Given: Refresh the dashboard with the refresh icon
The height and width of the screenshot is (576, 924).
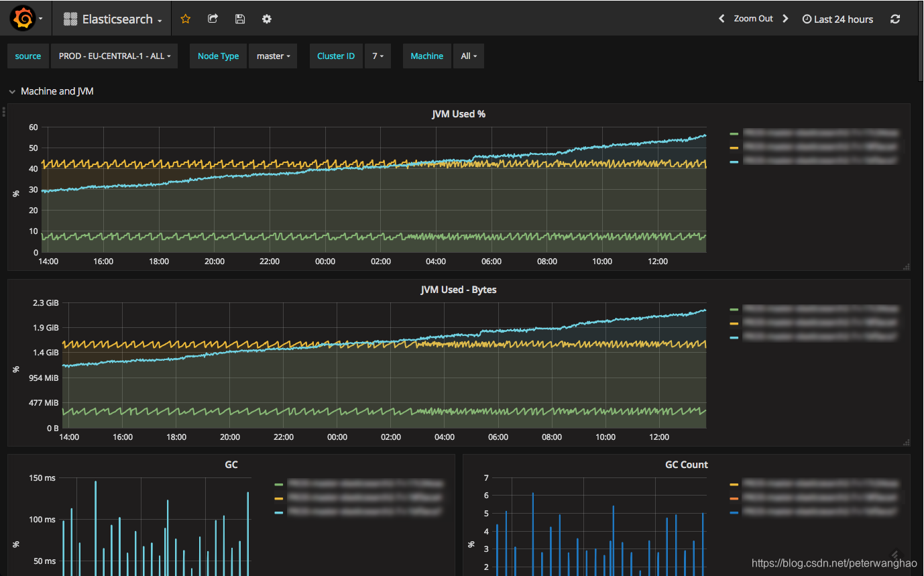Looking at the screenshot, I should point(895,18).
